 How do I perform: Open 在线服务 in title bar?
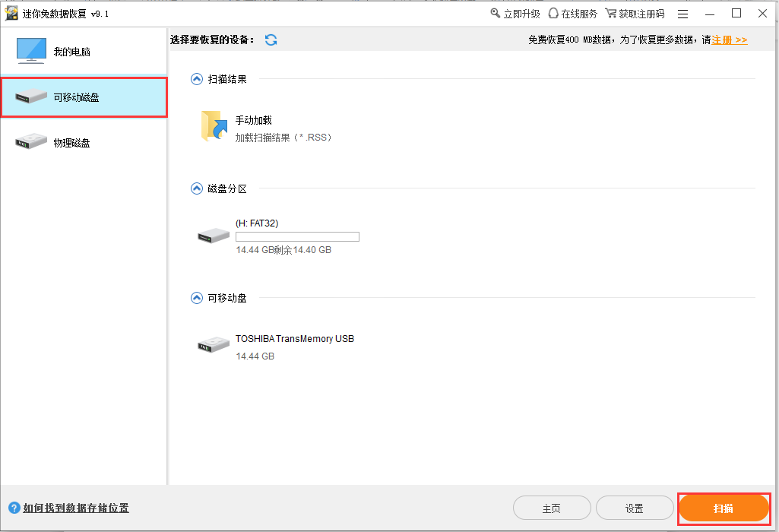coord(579,14)
